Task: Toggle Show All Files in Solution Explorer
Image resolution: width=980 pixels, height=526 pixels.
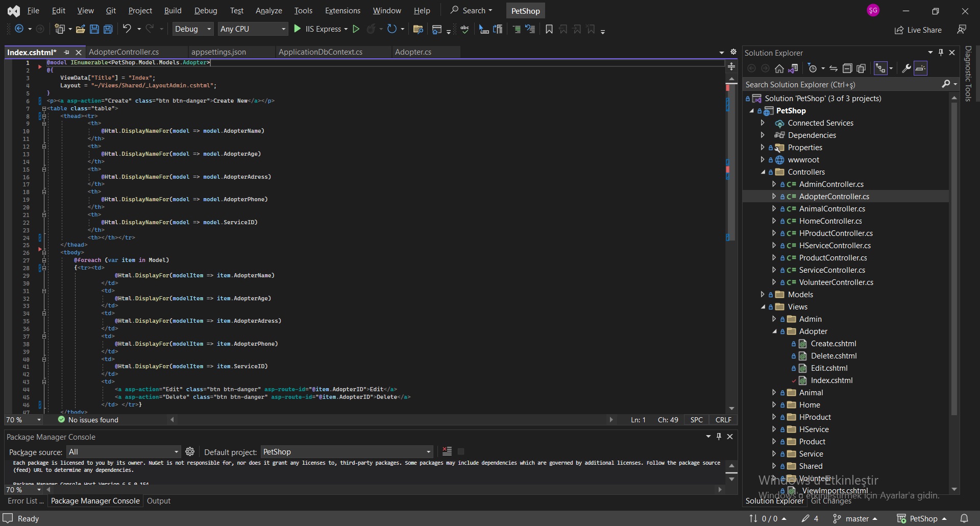Action: click(x=861, y=68)
